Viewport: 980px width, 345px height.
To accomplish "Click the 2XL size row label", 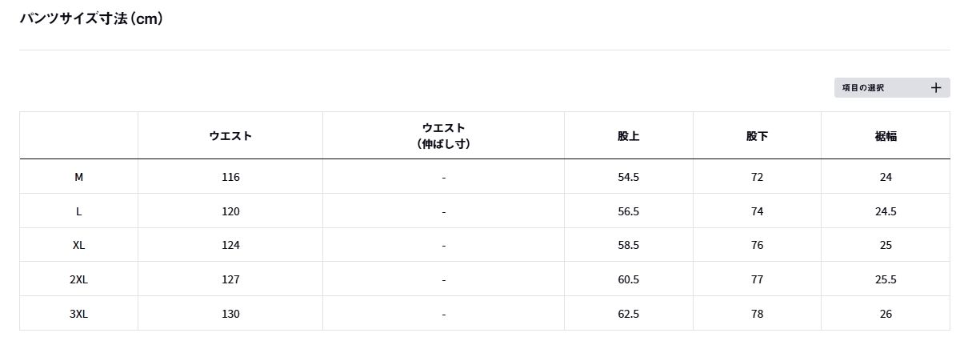I will 78,279.
